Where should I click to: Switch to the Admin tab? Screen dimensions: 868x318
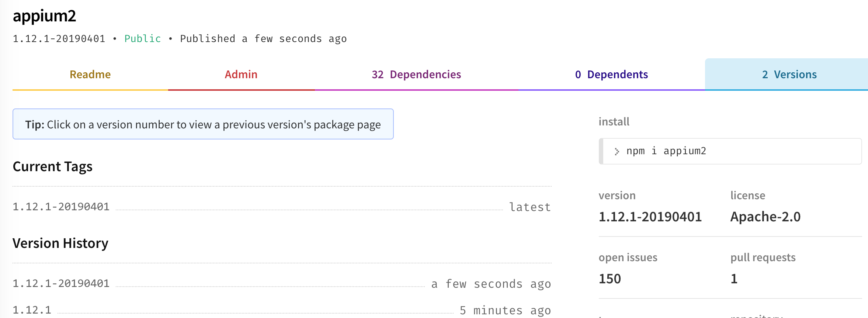pyautogui.click(x=241, y=75)
